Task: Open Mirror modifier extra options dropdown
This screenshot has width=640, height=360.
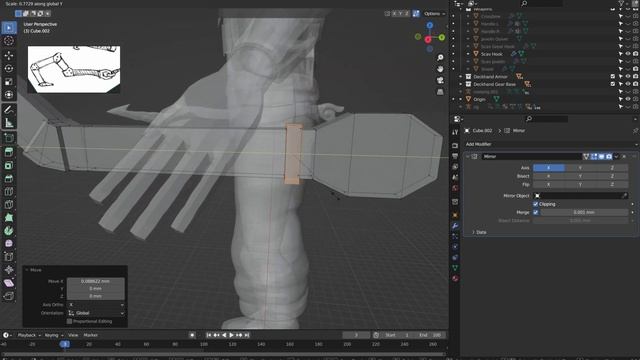Action: tap(616, 156)
